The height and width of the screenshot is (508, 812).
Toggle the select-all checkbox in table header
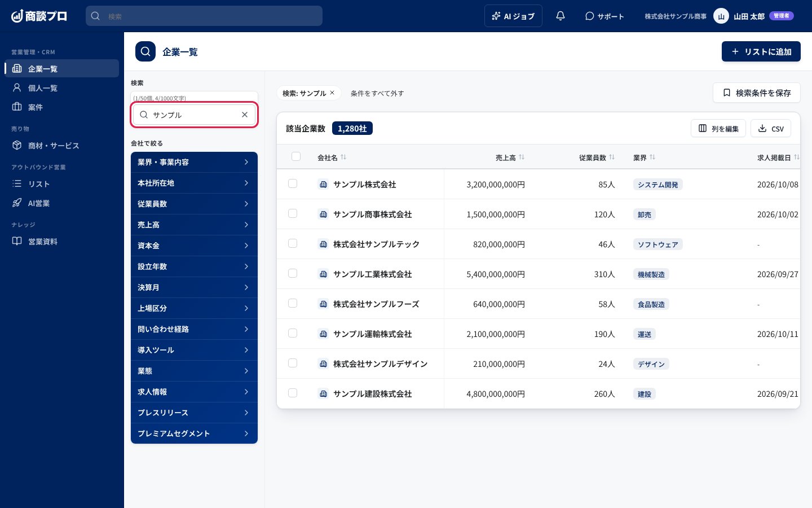(x=296, y=156)
